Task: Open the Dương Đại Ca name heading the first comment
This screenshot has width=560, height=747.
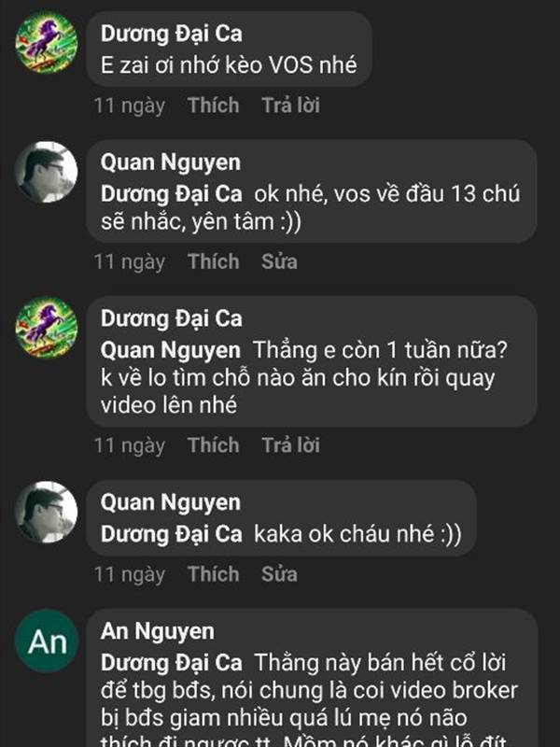Action: [172, 34]
